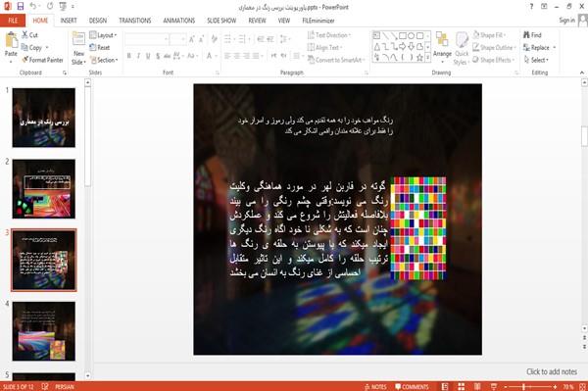Click the Sign in link

(566, 21)
